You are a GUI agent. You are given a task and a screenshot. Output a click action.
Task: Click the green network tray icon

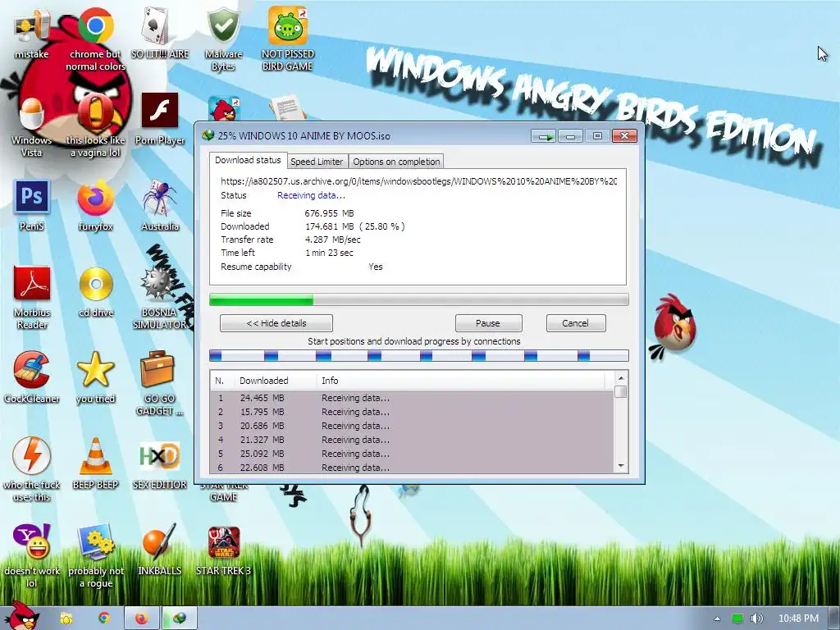(737, 619)
